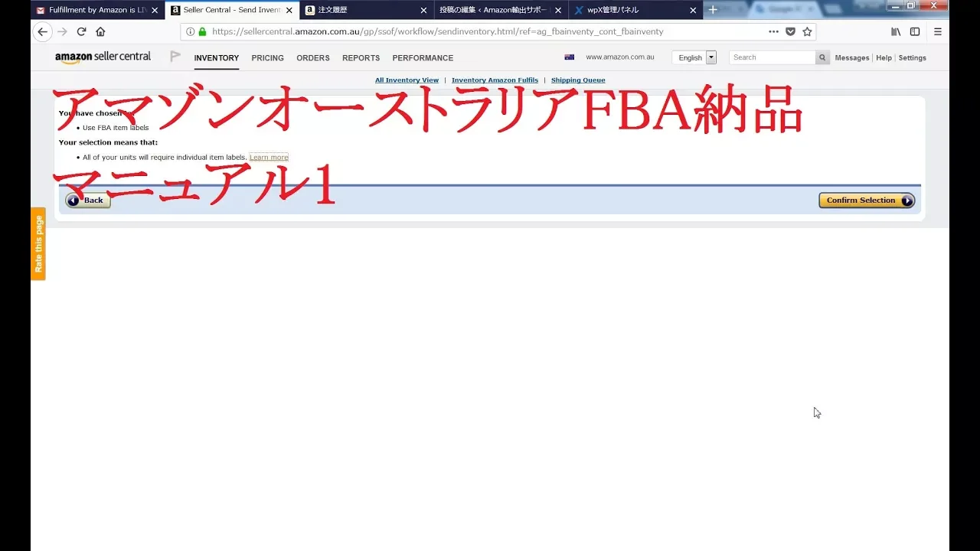980x551 pixels.
Task: Go to All Inventory View
Action: pos(407,80)
